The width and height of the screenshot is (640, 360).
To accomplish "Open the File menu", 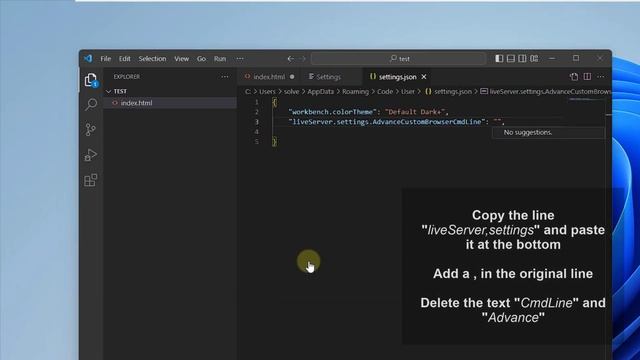I will coord(106,59).
